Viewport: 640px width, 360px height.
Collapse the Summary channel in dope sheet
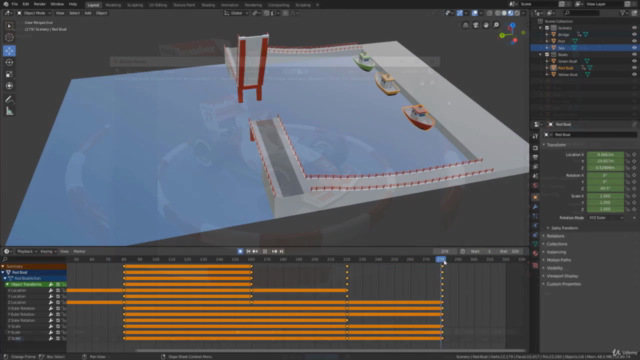pyautogui.click(x=3, y=267)
